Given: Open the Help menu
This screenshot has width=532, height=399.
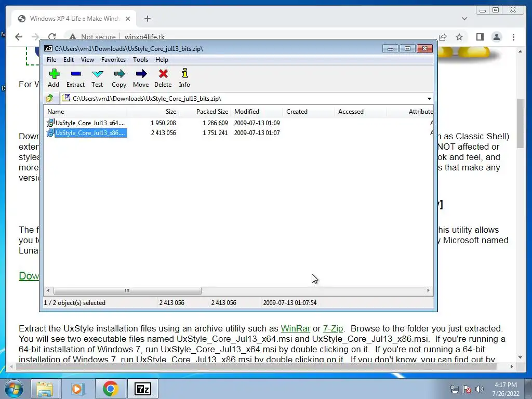Looking at the screenshot, I should pyautogui.click(x=162, y=60).
